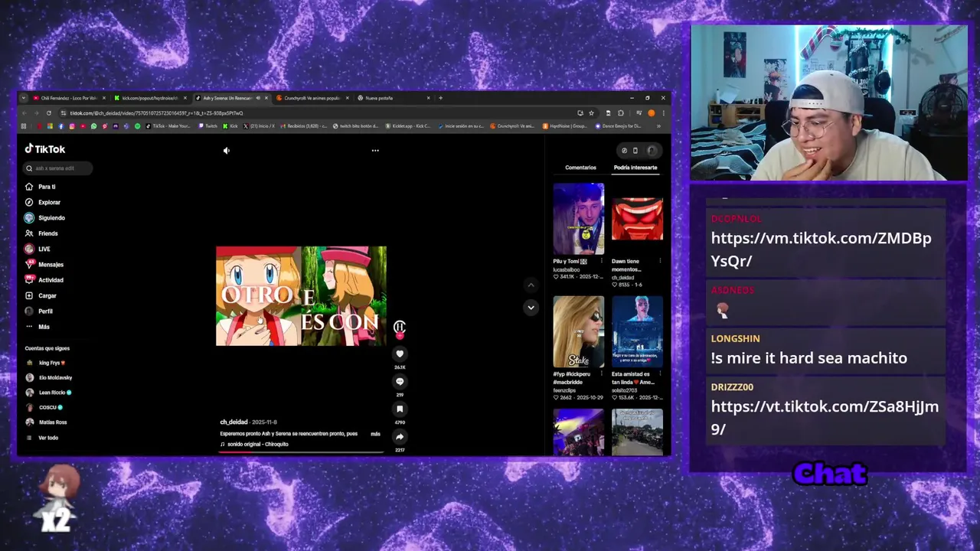Expand the caption with the más link
The image size is (980, 551).
coord(375,434)
